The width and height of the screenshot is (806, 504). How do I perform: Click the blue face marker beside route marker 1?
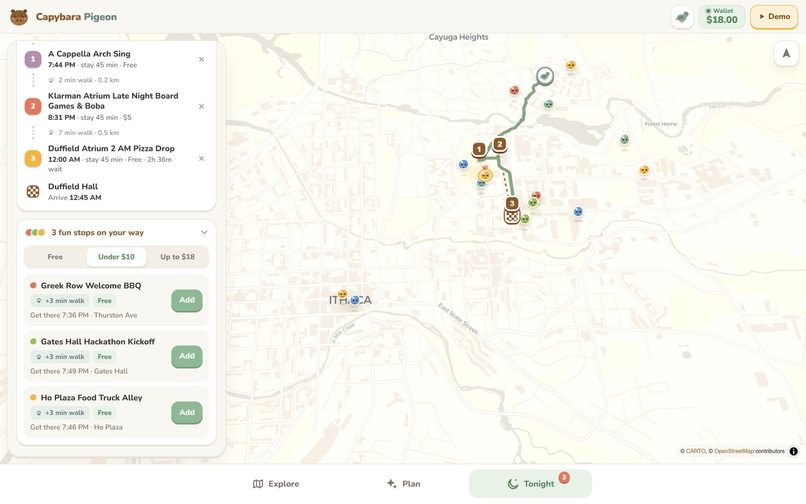click(x=463, y=165)
